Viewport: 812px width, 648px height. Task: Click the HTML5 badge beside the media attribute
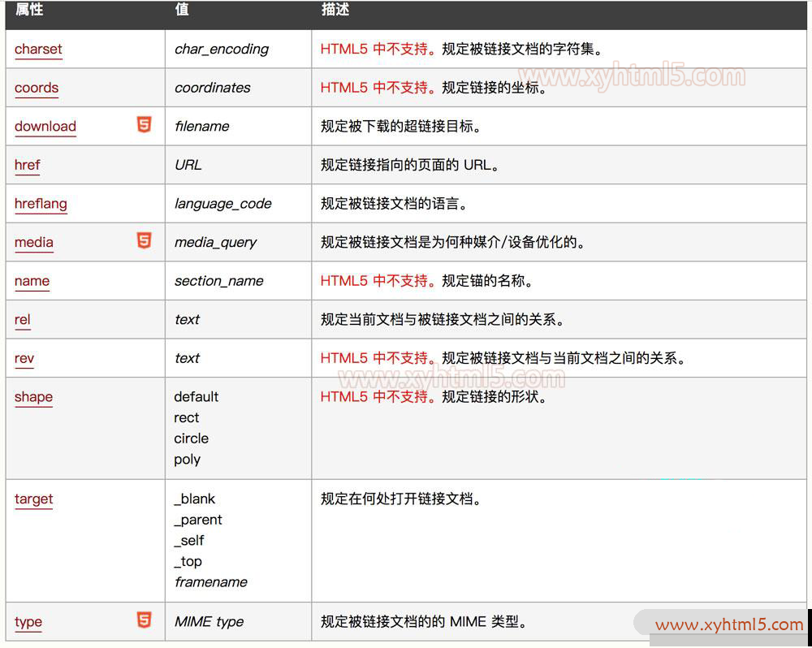point(144,241)
